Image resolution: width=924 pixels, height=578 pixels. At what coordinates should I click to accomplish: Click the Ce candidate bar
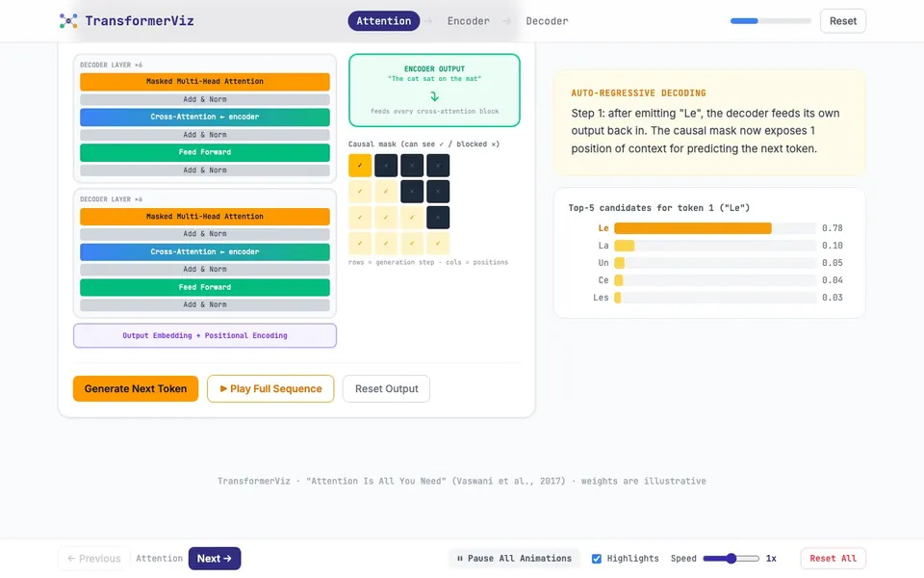pos(619,280)
